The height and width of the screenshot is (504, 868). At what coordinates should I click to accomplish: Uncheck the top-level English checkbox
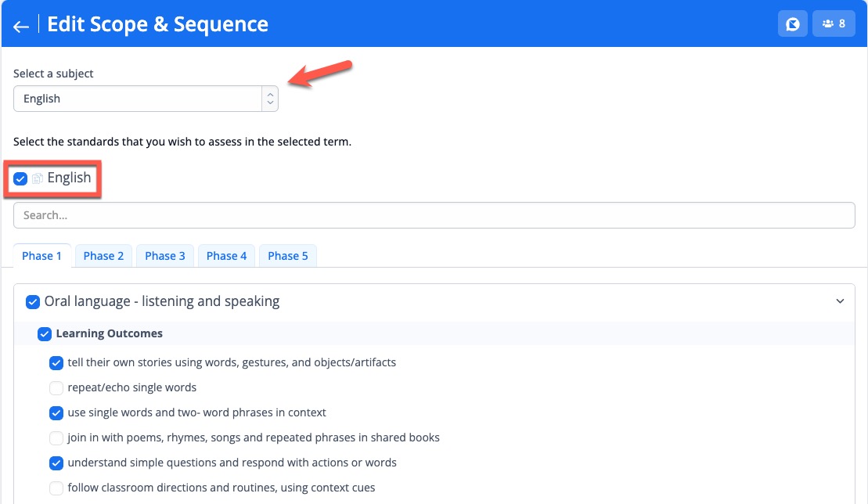point(20,179)
